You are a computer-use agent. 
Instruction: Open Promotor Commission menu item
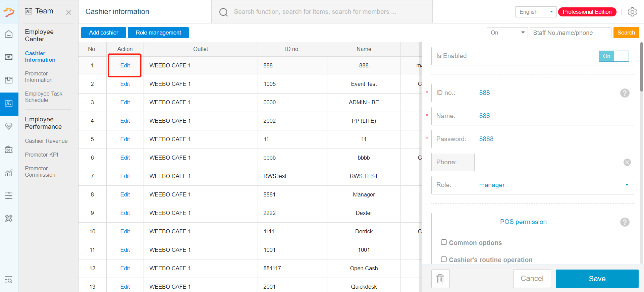click(40, 172)
